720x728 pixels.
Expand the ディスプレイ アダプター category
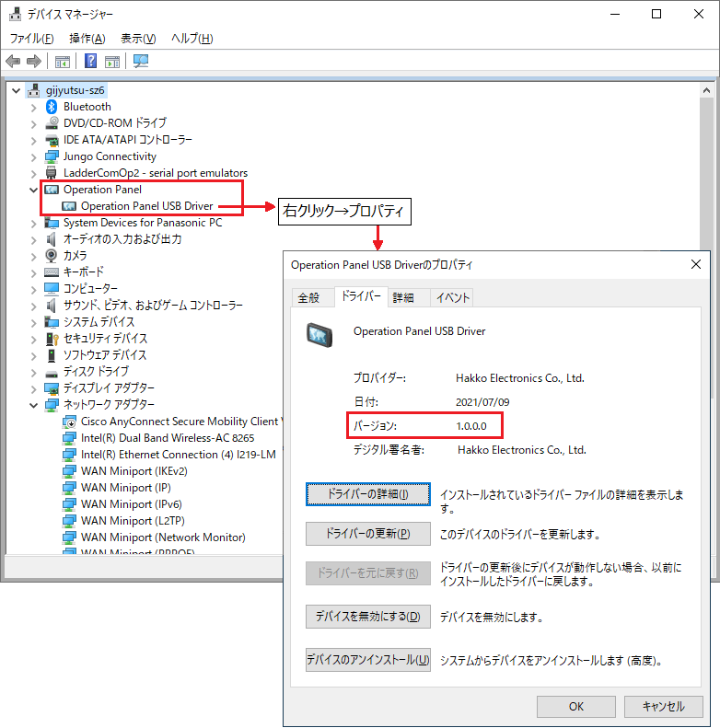click(35, 388)
